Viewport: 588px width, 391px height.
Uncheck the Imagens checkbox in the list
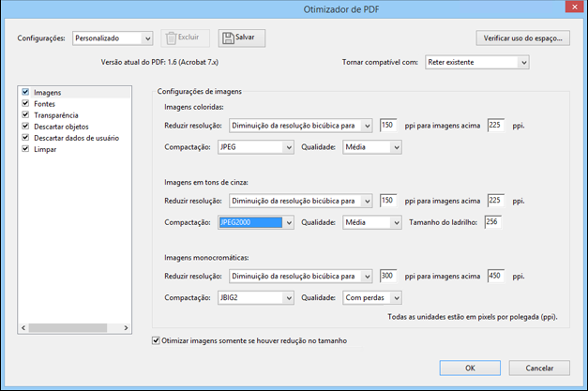tap(26, 93)
